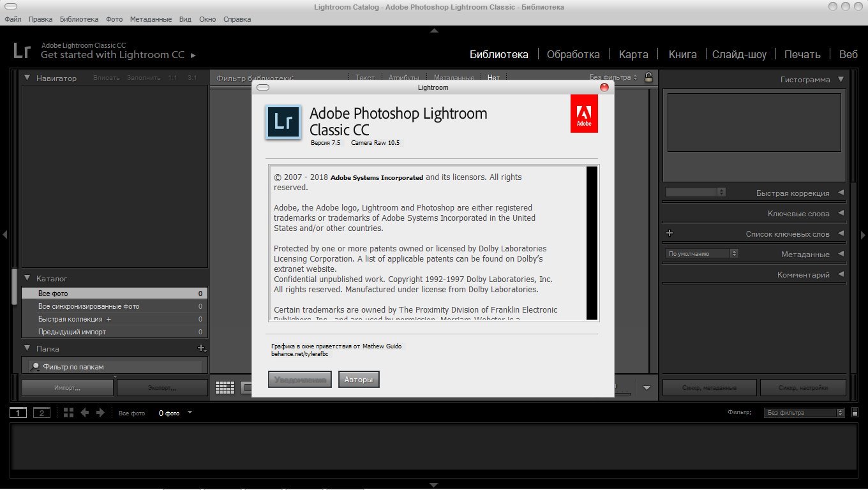
Task: Expand the Быстрая коррекция panel
Action: 841,193
